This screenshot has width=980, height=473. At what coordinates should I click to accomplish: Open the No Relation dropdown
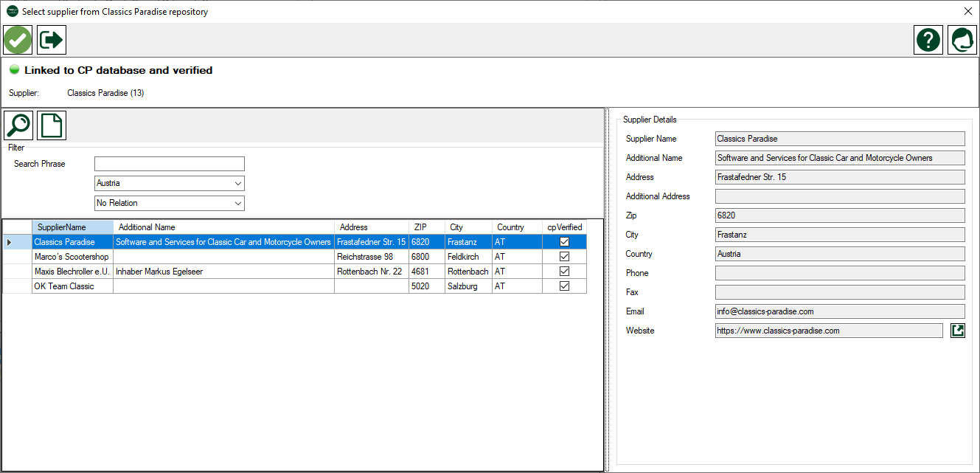(x=170, y=203)
